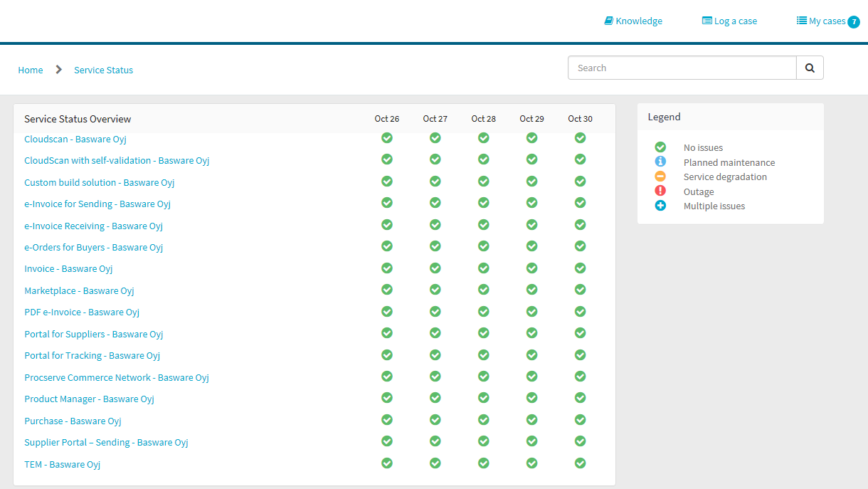Click the Multiple issues legend icon

660,206
